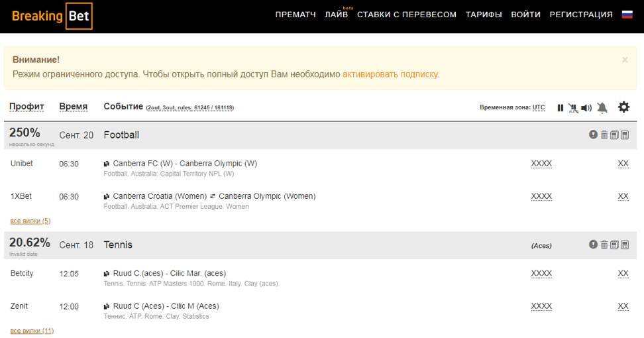The image size is (644, 338).
Task: Click the Breaking Bet logo
Action: [52, 16]
